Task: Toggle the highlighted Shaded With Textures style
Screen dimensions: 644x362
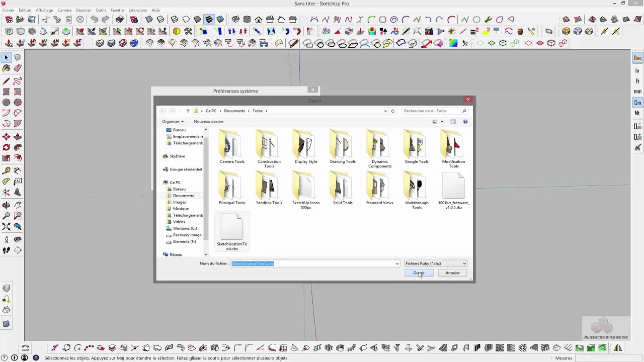Action: pos(209,20)
